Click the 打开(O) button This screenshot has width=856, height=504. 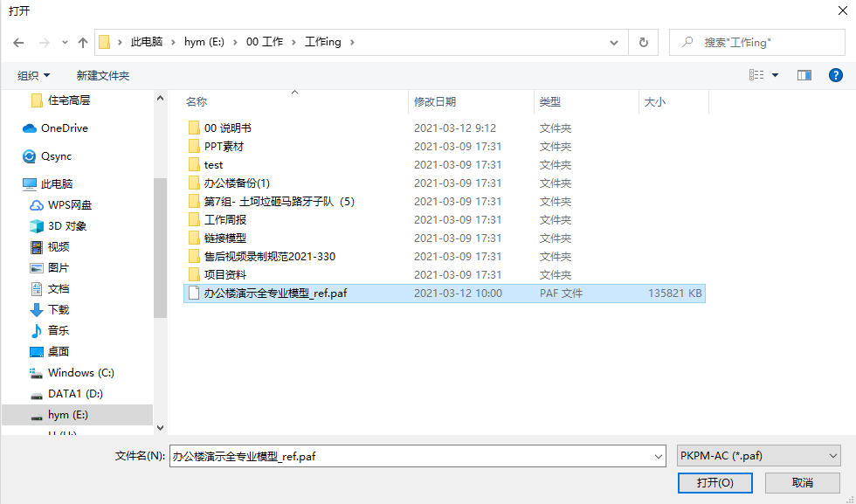[x=714, y=483]
